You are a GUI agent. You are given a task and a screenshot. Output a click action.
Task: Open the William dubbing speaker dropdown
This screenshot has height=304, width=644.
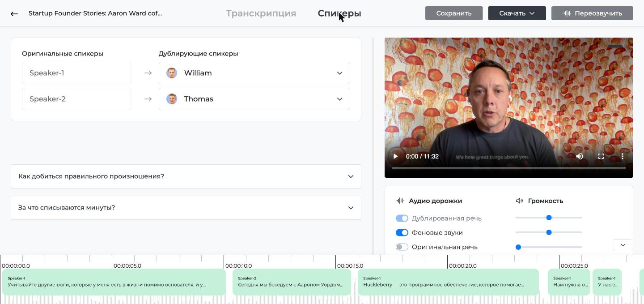pyautogui.click(x=254, y=73)
